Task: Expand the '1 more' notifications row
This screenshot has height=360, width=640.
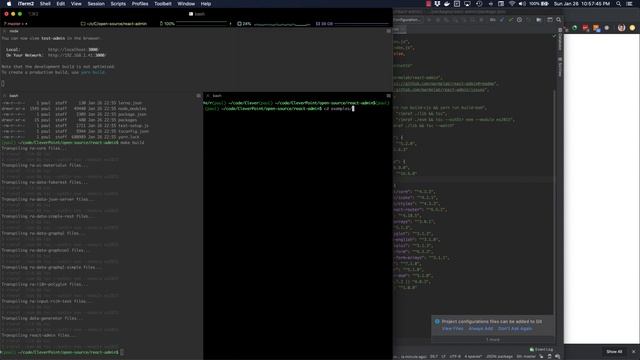Action: [x=493, y=340]
